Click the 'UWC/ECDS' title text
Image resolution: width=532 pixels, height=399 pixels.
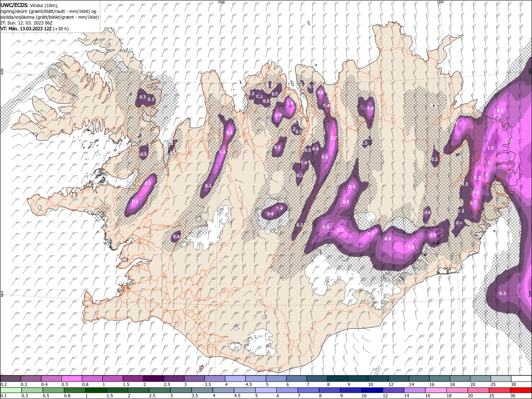[x=14, y=5]
